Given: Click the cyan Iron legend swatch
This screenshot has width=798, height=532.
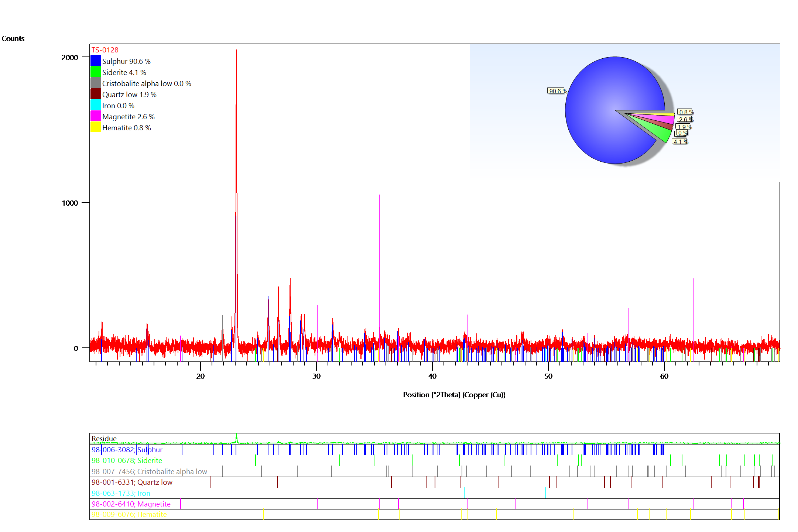Looking at the screenshot, I should [96, 105].
